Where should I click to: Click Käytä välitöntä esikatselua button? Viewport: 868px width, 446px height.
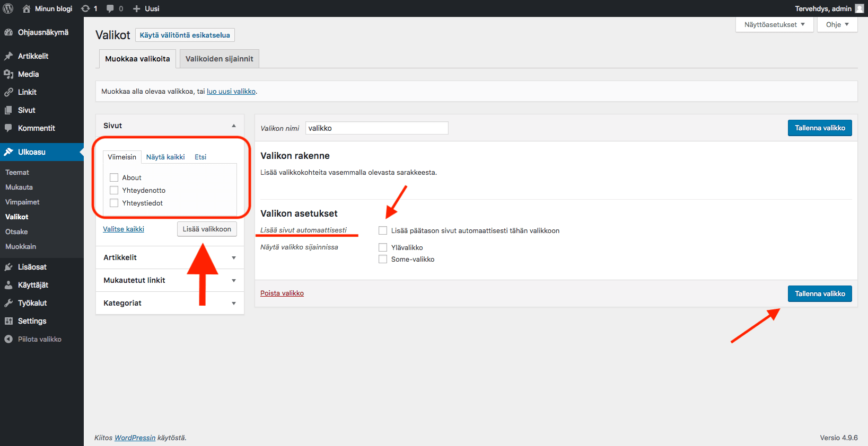(185, 35)
